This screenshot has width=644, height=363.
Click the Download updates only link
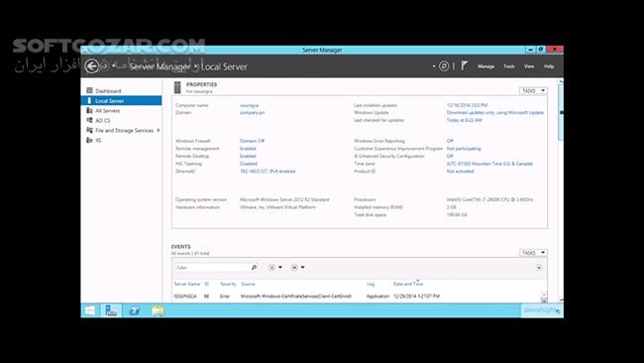coord(495,112)
